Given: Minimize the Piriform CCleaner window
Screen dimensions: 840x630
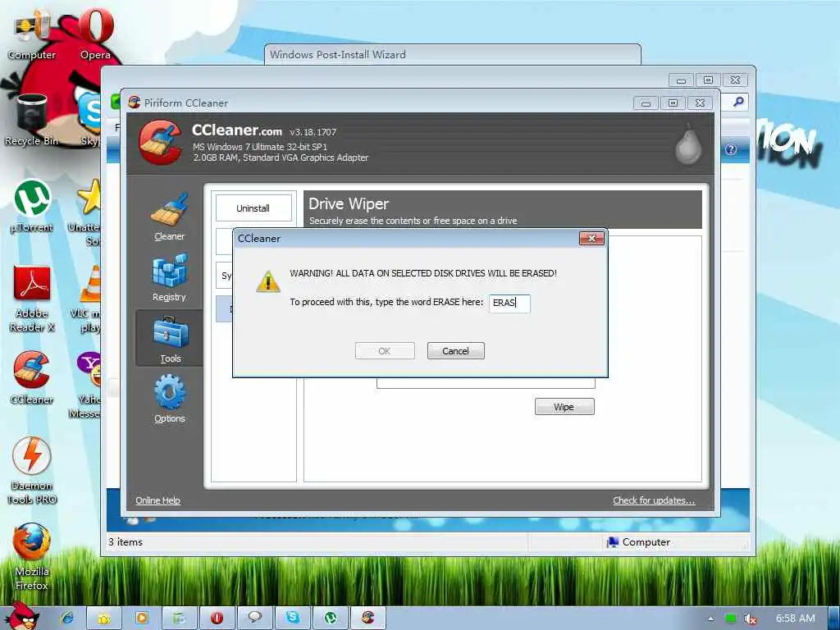Looking at the screenshot, I should [646, 103].
